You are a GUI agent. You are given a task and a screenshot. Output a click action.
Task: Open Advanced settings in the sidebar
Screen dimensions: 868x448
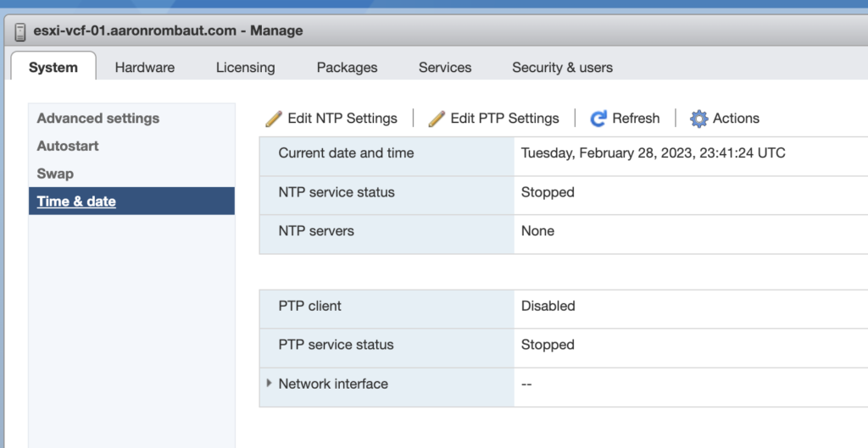click(98, 119)
